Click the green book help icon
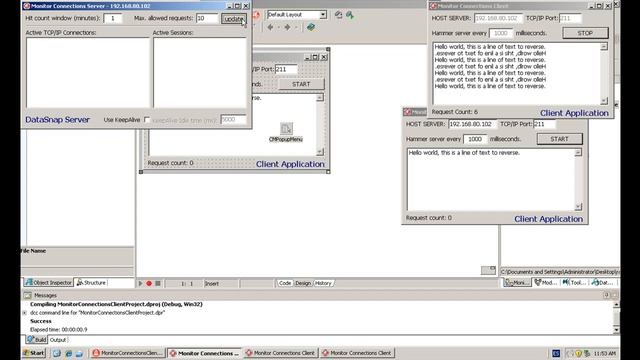 click(x=311, y=27)
